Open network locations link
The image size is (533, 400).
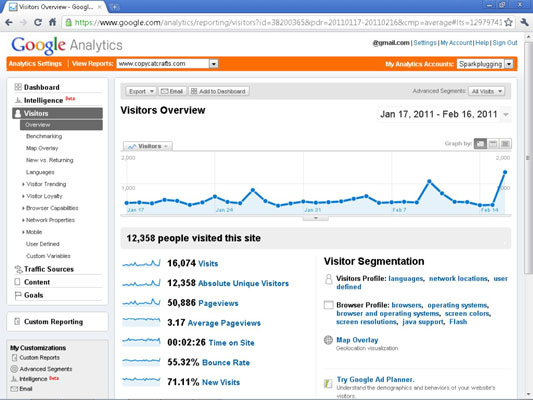point(458,279)
